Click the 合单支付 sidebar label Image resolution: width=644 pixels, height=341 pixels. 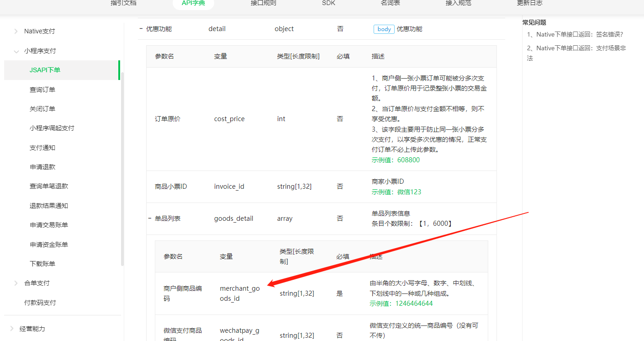pos(37,283)
